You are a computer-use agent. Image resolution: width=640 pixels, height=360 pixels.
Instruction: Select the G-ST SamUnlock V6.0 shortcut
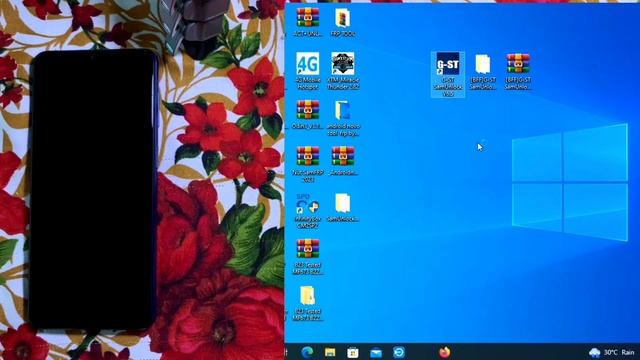point(448,74)
